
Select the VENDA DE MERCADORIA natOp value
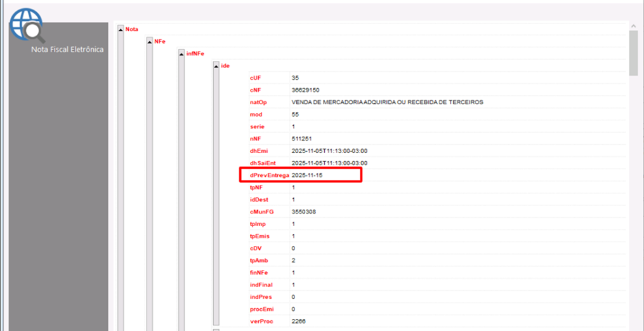coord(387,102)
